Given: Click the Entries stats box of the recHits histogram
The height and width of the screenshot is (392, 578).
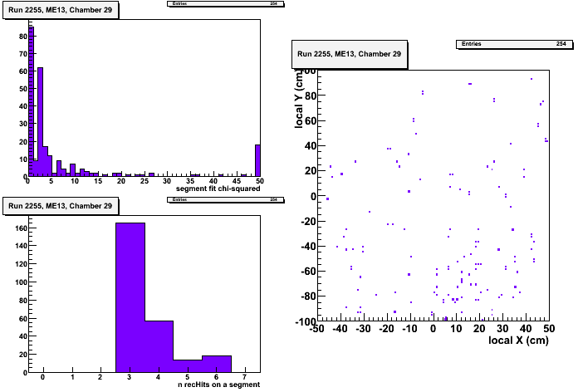Looking at the screenshot, I should tap(226, 199).
